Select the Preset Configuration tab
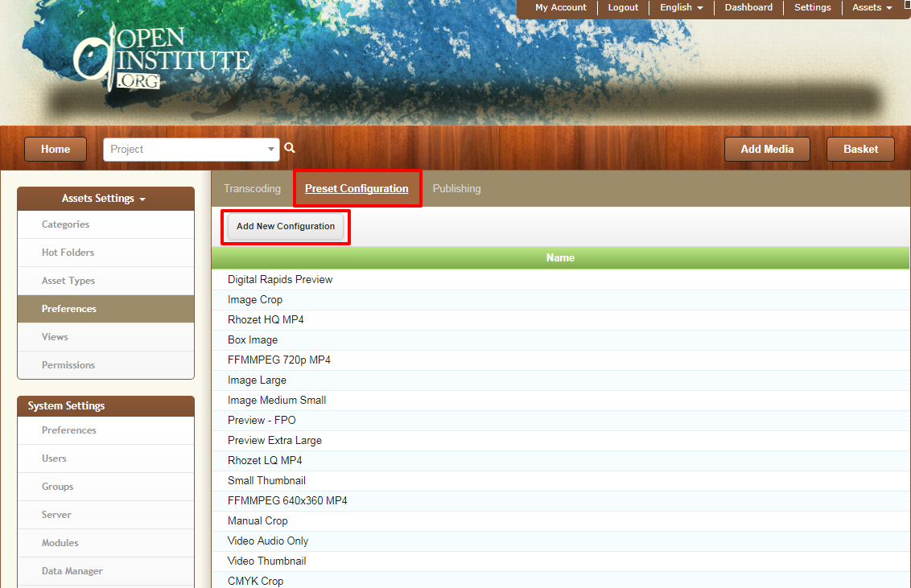The image size is (911, 588). click(357, 189)
